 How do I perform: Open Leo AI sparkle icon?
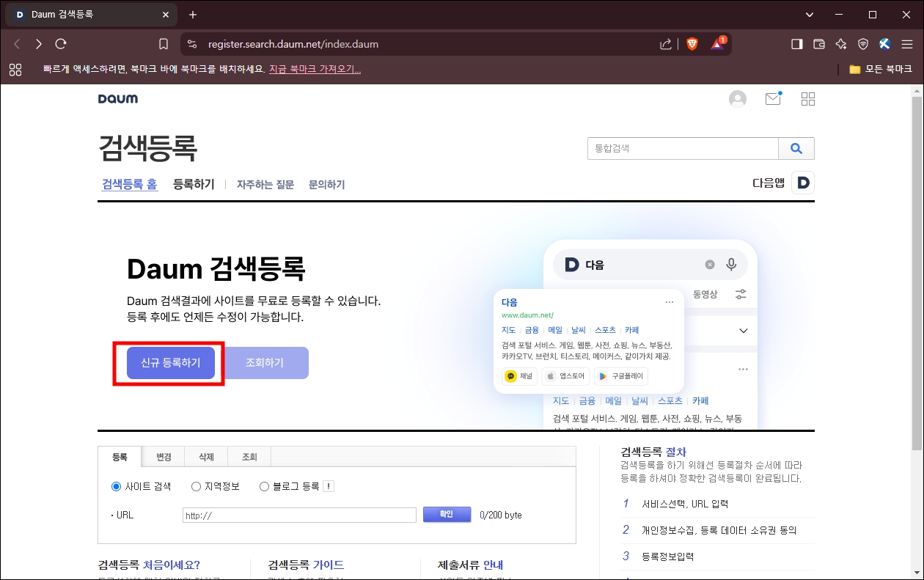tap(841, 44)
